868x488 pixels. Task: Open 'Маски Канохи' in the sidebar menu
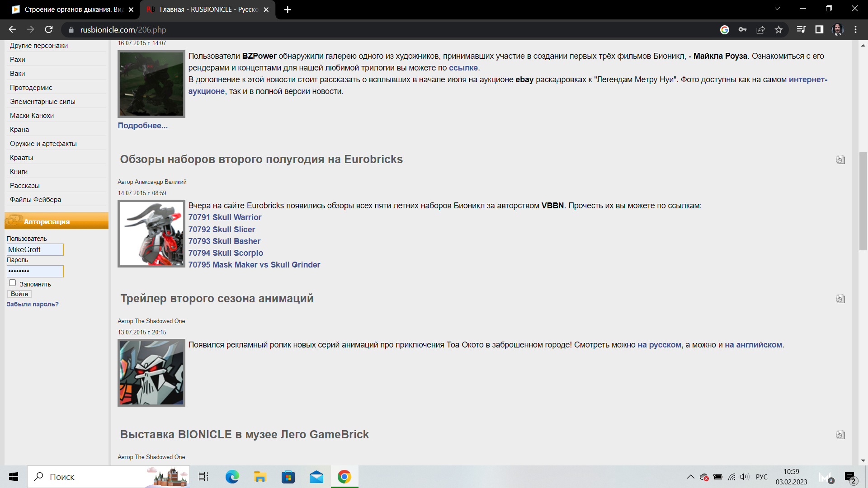click(32, 116)
